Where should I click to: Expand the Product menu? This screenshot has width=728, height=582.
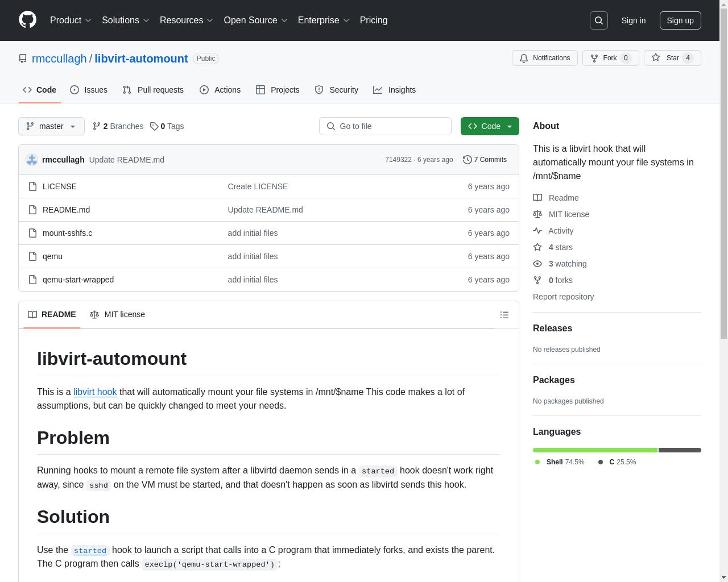click(x=71, y=20)
